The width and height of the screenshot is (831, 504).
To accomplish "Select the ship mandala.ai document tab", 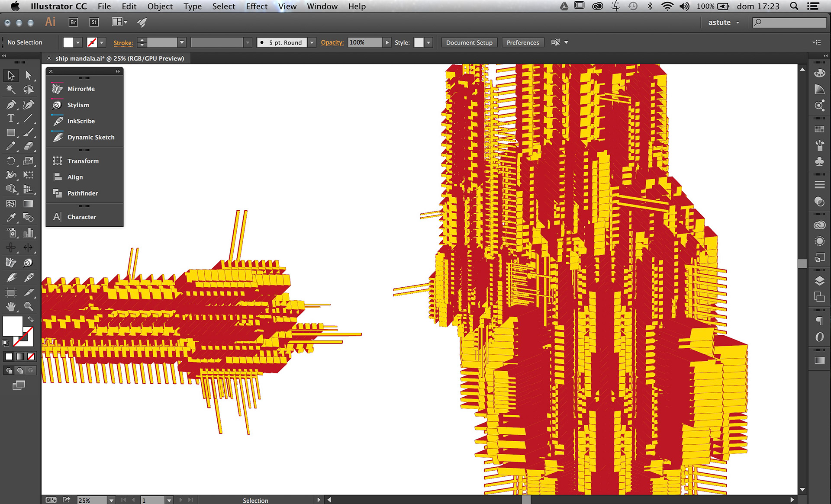I will coord(119,58).
